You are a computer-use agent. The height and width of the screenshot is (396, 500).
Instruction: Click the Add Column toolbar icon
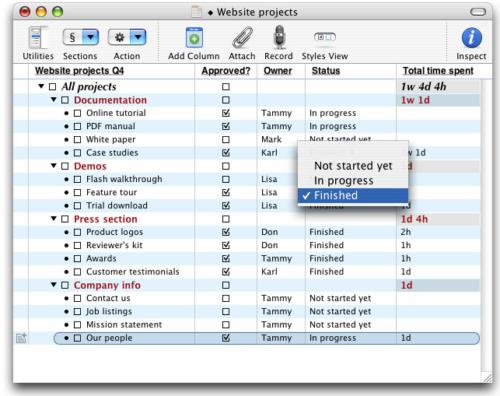coord(194,37)
